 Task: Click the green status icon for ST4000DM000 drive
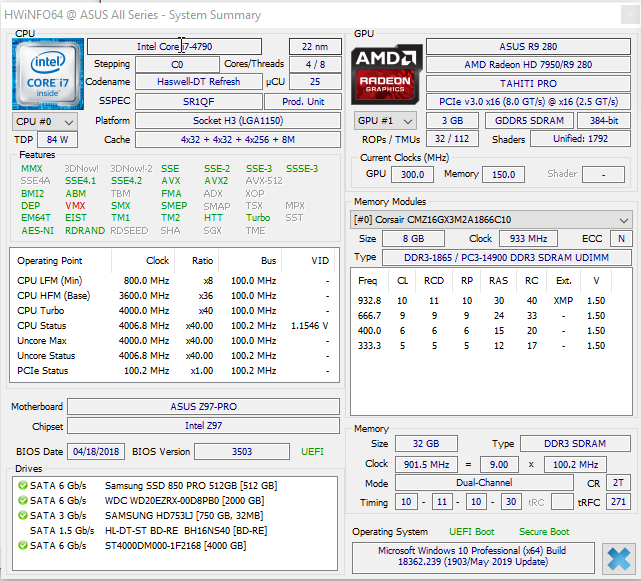pos(23,545)
